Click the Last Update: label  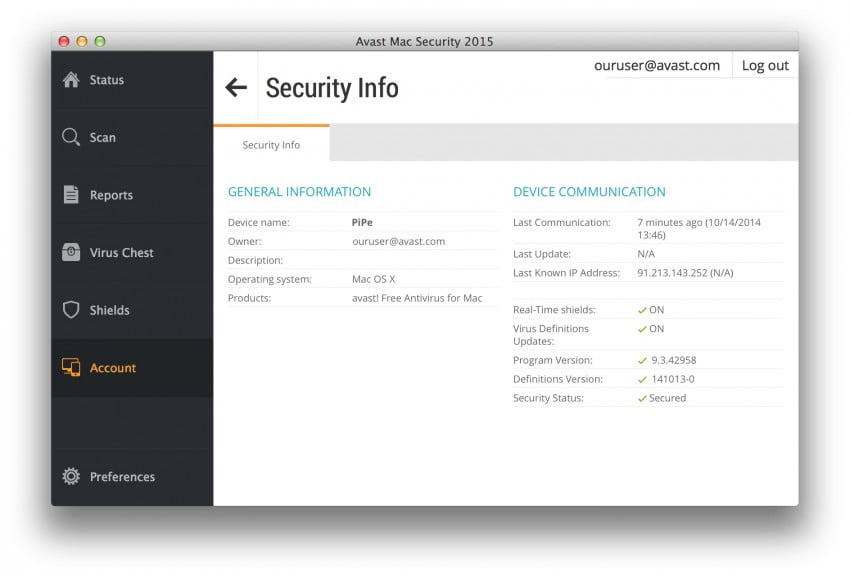(x=542, y=254)
